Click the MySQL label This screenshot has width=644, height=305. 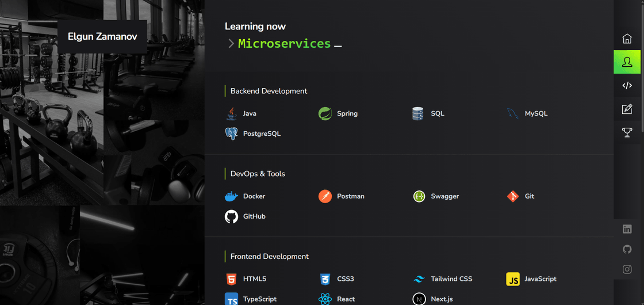coord(536,113)
